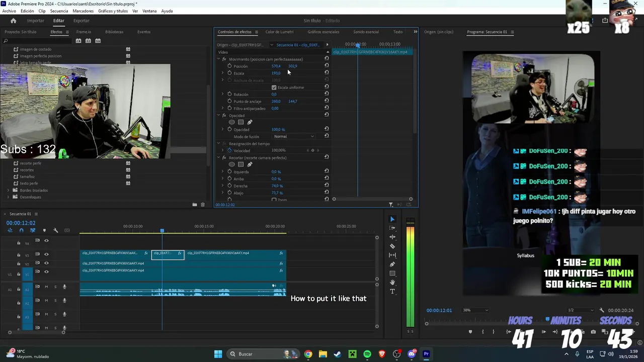Open the Windows Start menu
The image size is (644, 362).
(218, 354)
